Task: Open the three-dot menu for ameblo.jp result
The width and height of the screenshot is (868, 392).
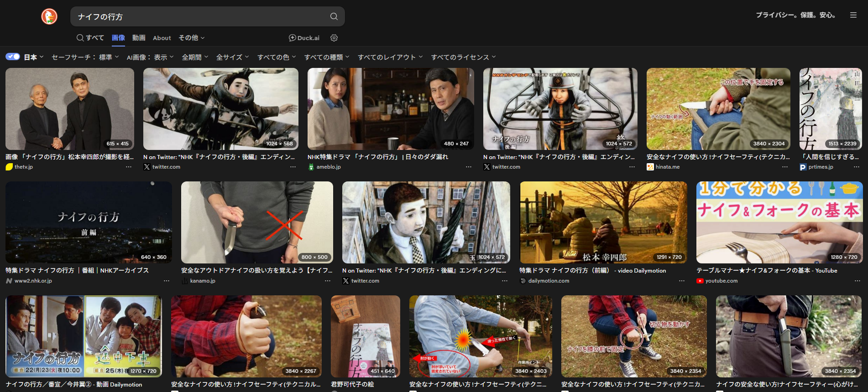Action: 468,167
